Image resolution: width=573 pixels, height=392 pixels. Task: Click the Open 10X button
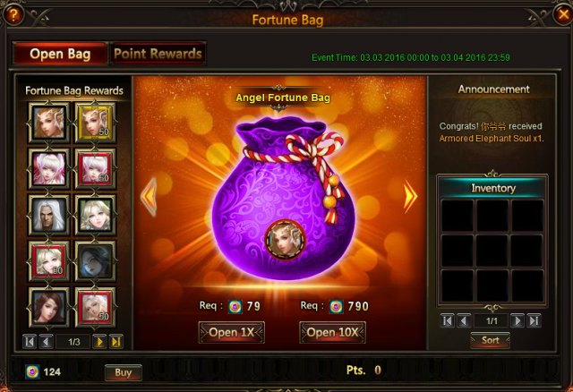coord(332,332)
